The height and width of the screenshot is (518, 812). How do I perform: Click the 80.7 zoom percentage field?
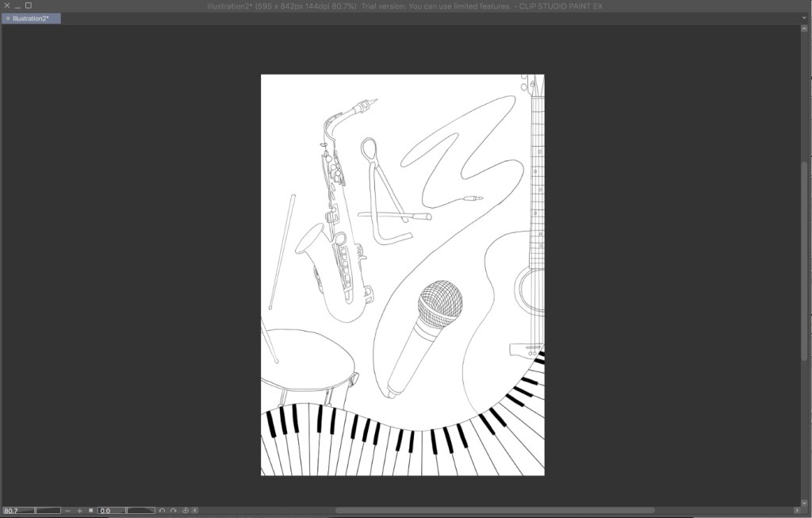pos(17,511)
